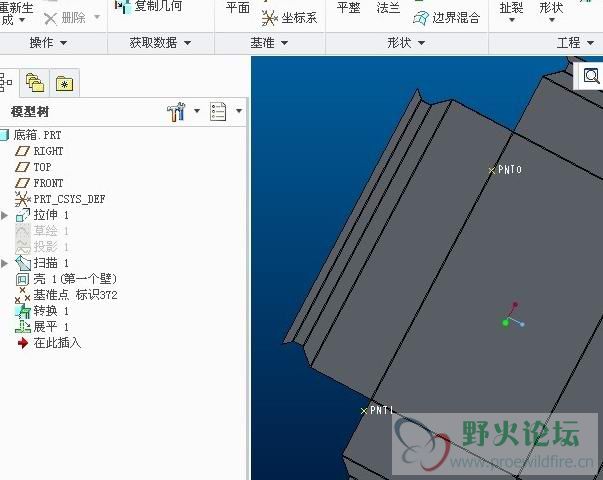Click the red 在此插入 arrow icon
The image size is (603, 480).
click(x=23, y=343)
